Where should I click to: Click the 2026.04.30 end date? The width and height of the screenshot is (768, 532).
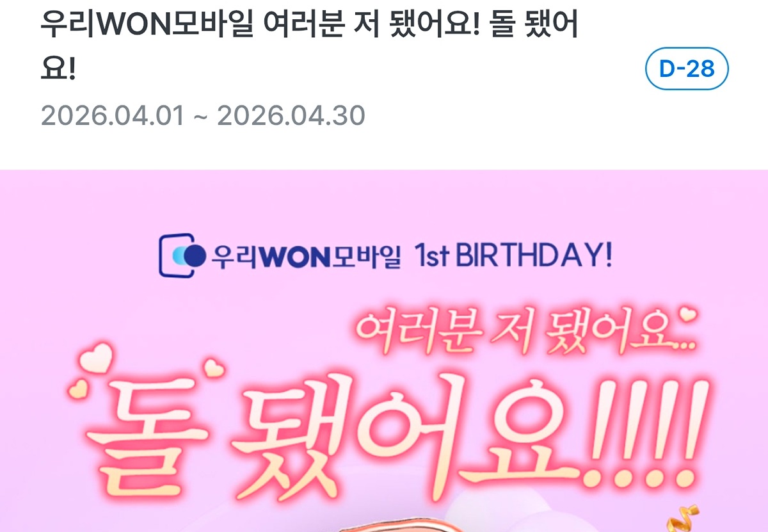tap(291, 116)
